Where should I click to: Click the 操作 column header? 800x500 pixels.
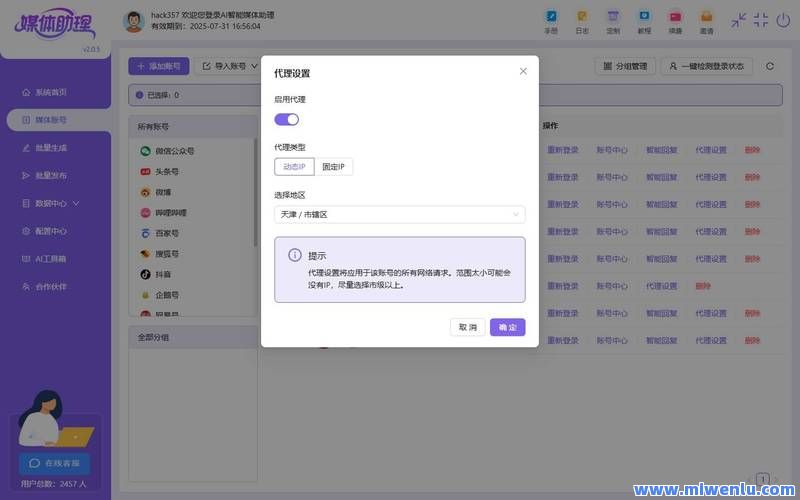[550, 126]
